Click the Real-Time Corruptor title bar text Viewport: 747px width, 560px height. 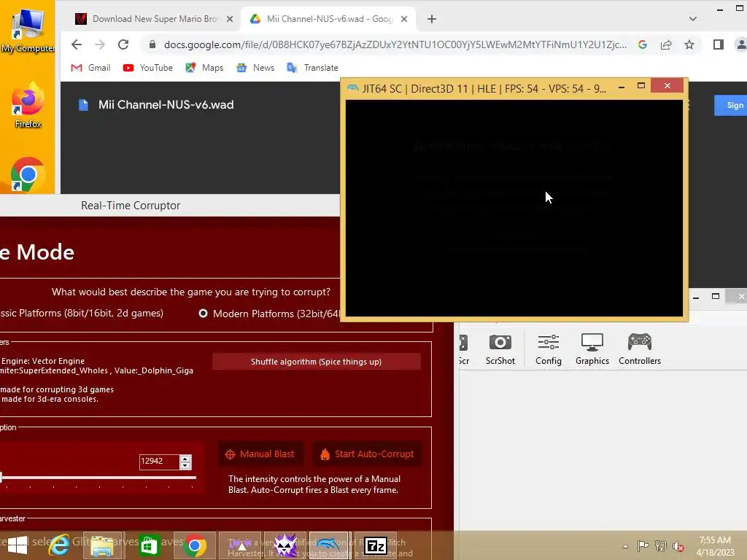coord(131,205)
